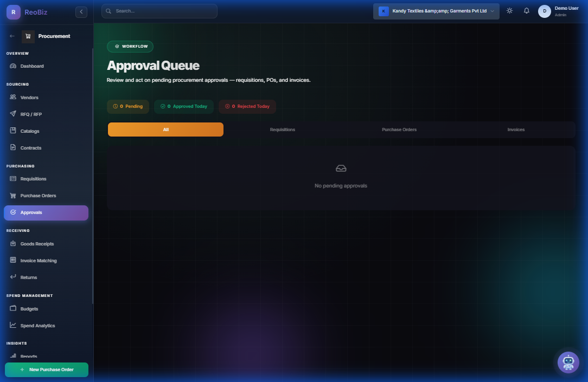This screenshot has width=588, height=382.
Task: Click the Pending status pill
Action: [128, 106]
